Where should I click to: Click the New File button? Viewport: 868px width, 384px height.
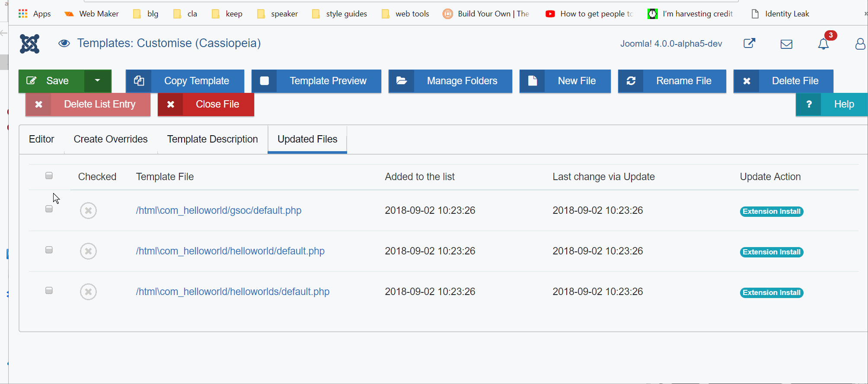[x=565, y=81]
